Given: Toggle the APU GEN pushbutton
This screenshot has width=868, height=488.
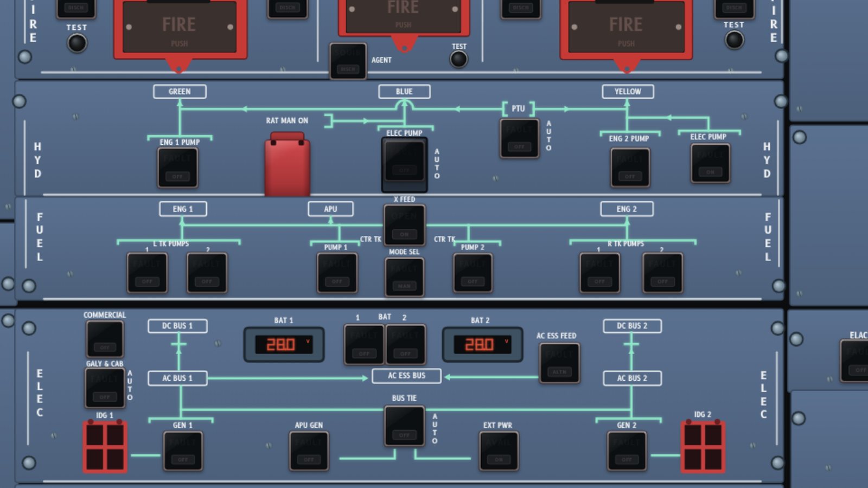Looking at the screenshot, I should coord(309,451).
